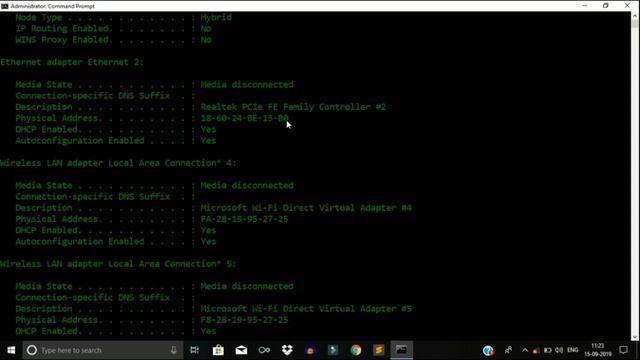Click 'Autoconfiguration Enabled' line under Ethernet 2
This screenshot has width=640, height=360.
(116, 140)
